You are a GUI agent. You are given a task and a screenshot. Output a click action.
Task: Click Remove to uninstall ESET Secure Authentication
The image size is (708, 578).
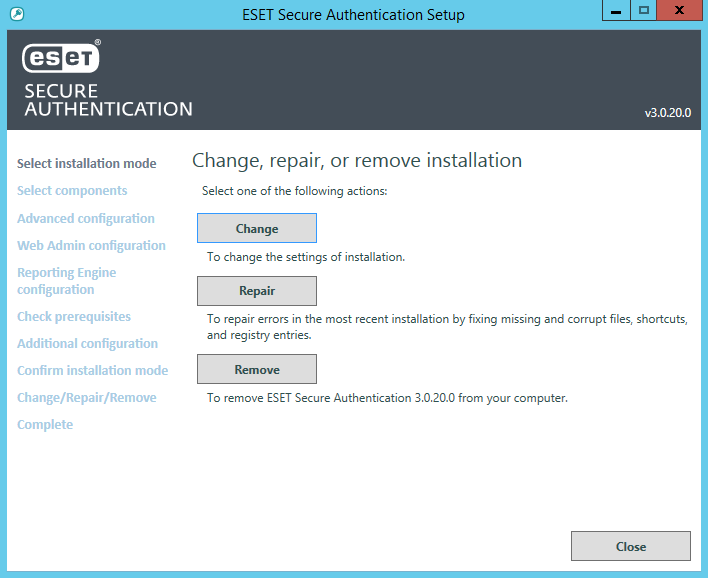tap(257, 370)
